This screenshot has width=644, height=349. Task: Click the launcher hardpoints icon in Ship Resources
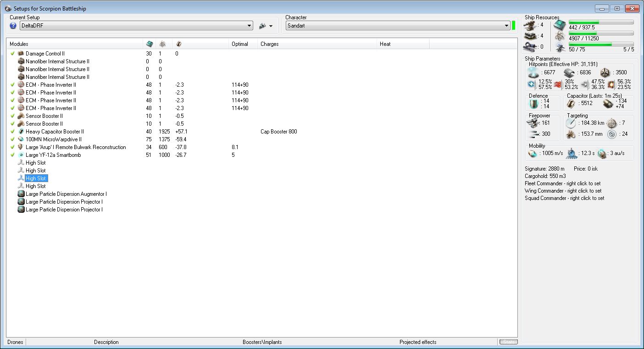tap(531, 36)
